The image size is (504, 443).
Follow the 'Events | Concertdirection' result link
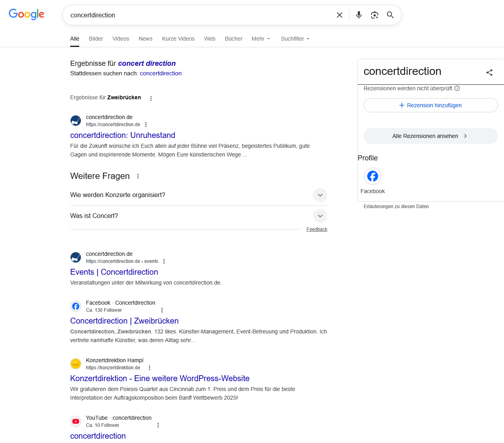pos(114,272)
